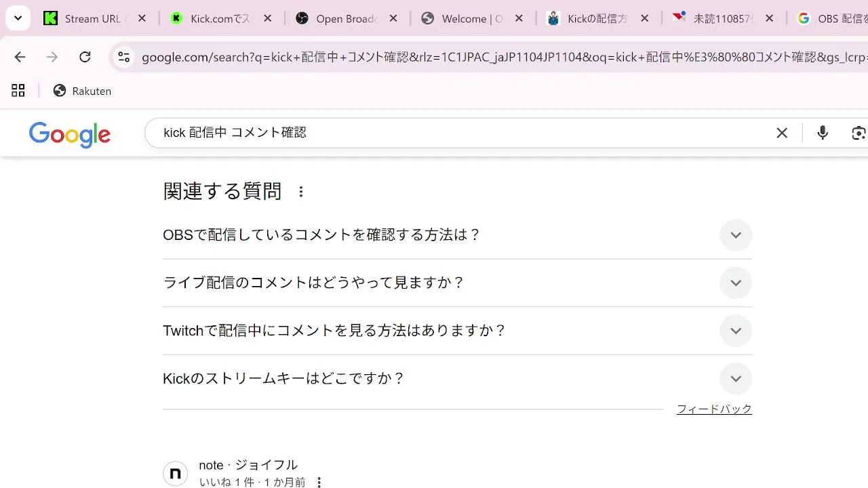The width and height of the screenshot is (868, 488).
Task: Switch to the Welcome tab
Action: point(471,18)
